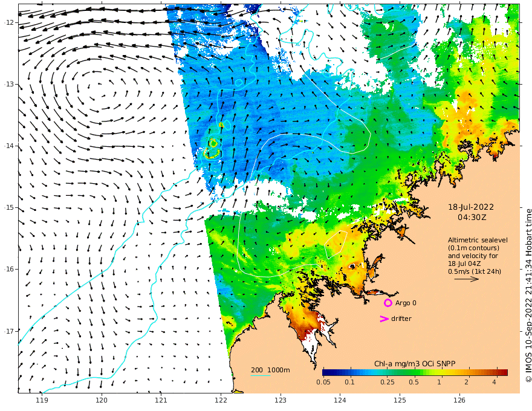Click colorbar tick value 0.5
Viewport: 532px width, 411px height.
(414, 382)
